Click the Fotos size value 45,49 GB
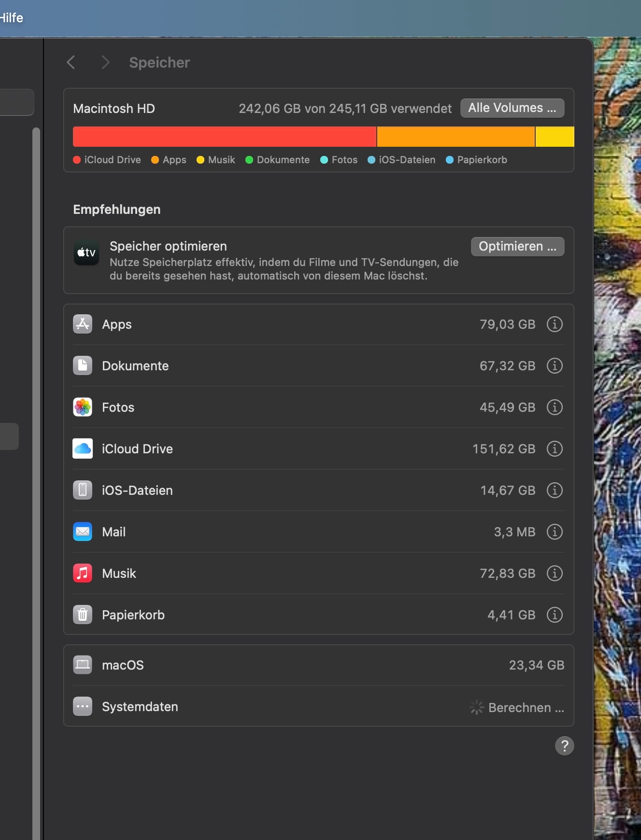 (507, 407)
